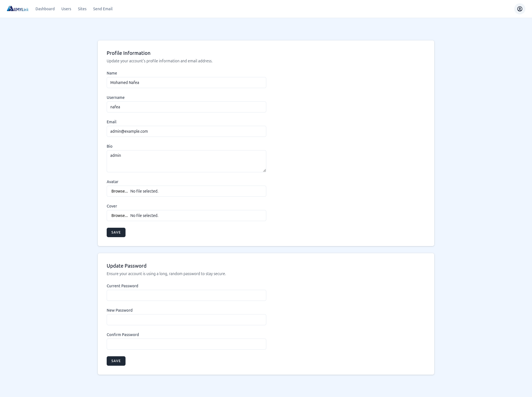Focus the Username field
Screen dimensions: 532x397
pos(186,107)
